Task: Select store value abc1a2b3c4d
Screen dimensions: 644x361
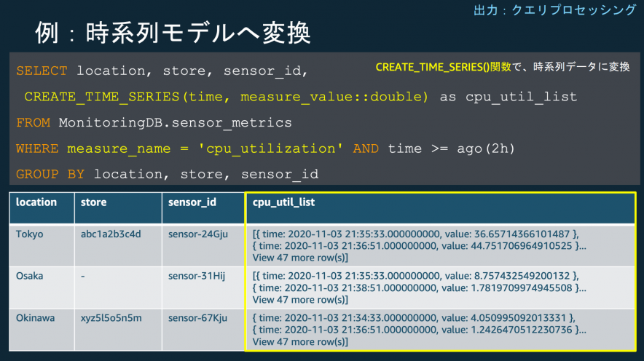Action: (x=111, y=234)
